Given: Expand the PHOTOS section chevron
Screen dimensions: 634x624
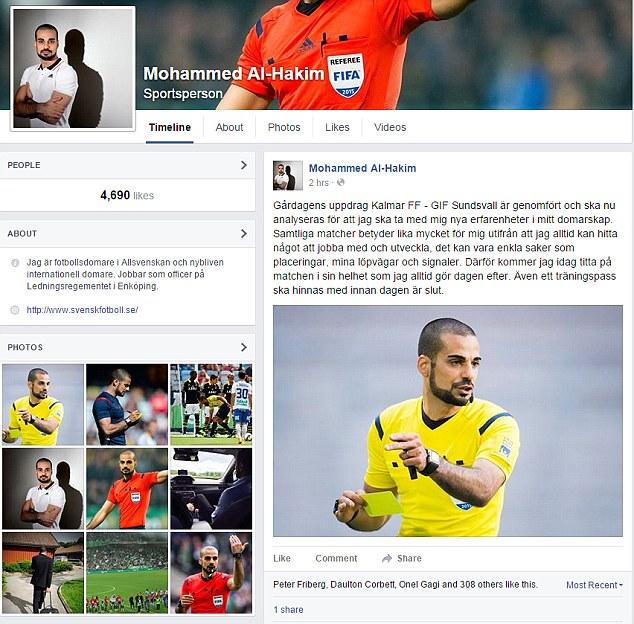Looking at the screenshot, I should [x=243, y=347].
